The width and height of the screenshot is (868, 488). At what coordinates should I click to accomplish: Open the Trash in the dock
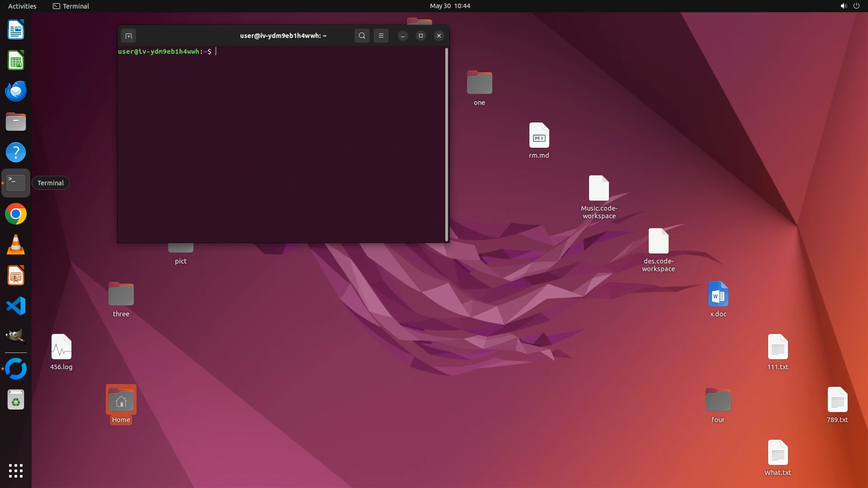(x=16, y=400)
